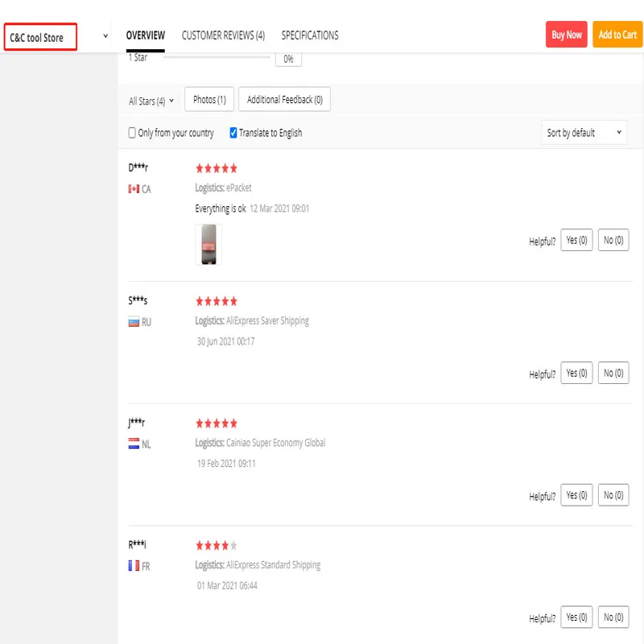Viewport: 644px width, 644px height.
Task: Click the Netherlands flag icon
Action: click(134, 444)
